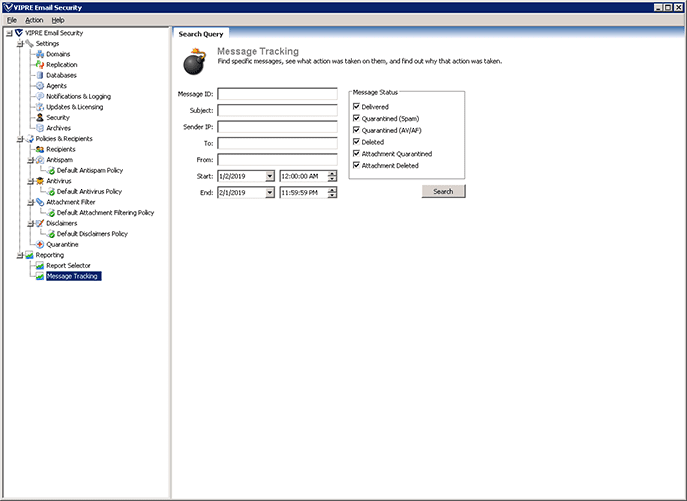
Task: Open the Action menu
Action: click(x=34, y=20)
